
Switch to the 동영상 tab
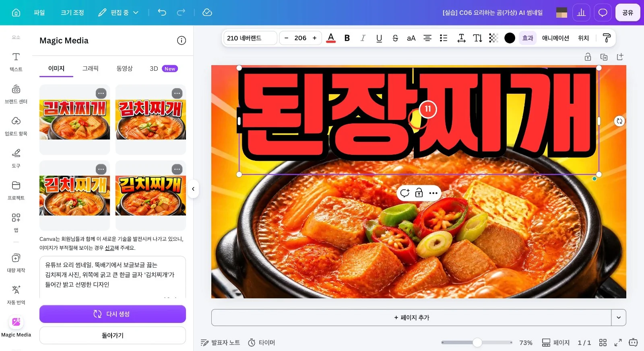(124, 68)
